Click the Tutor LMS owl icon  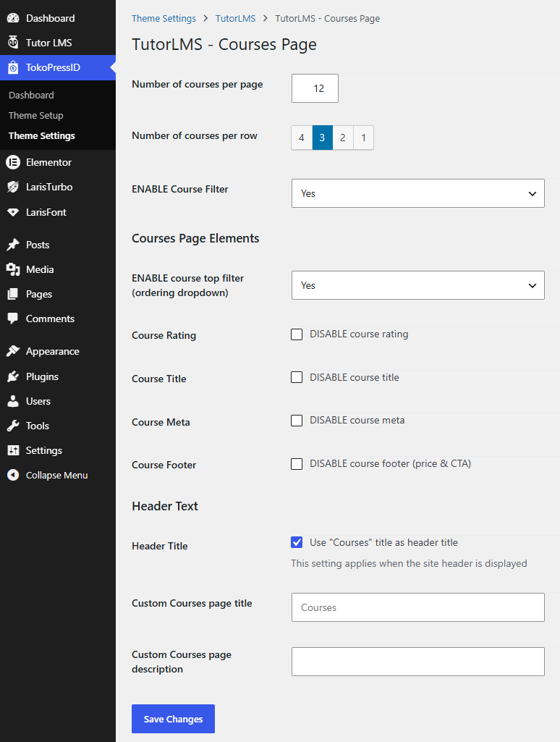tap(13, 43)
